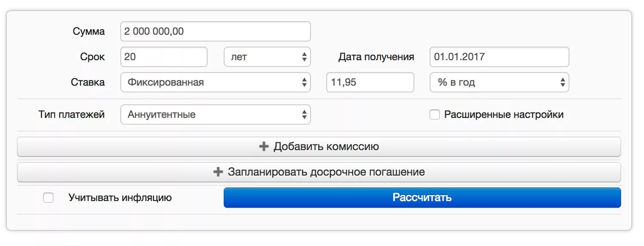Click the plus icon beside Запланировать досрочное погашение

coord(218,172)
